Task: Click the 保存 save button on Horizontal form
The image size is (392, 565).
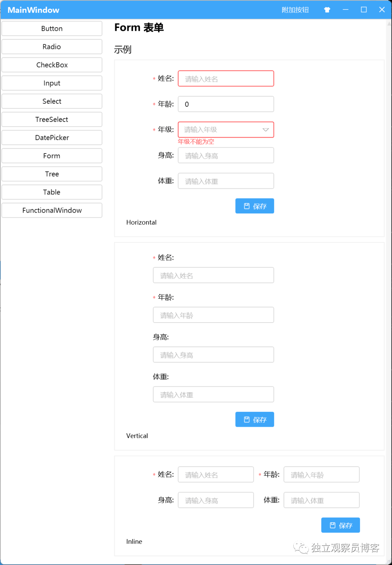Action: [254, 206]
